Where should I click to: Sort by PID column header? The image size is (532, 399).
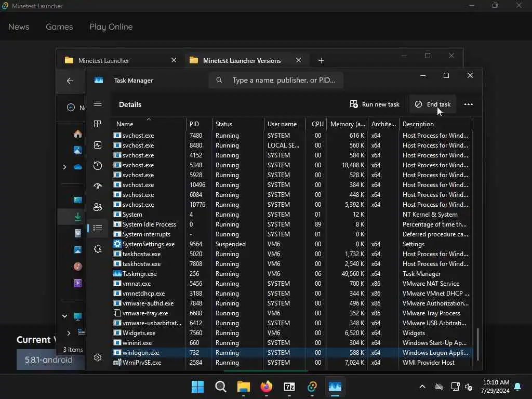coord(199,124)
